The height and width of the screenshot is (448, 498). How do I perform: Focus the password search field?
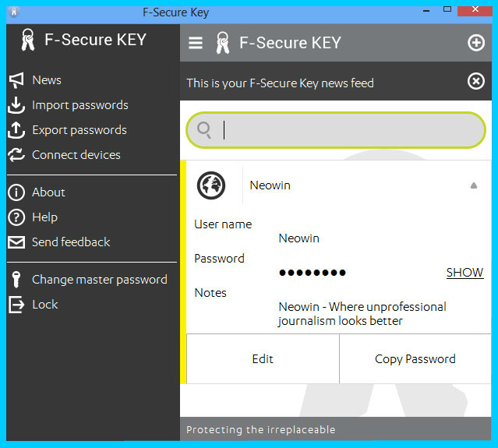tap(336, 130)
